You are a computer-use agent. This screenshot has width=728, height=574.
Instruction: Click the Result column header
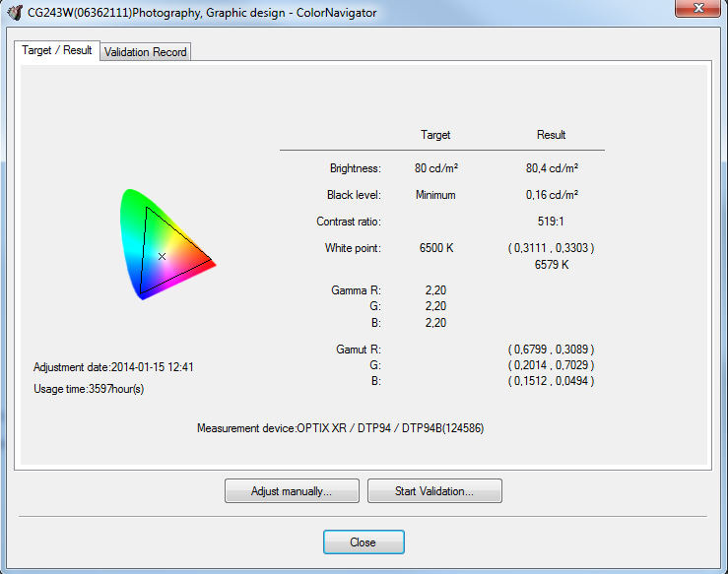tap(552, 135)
